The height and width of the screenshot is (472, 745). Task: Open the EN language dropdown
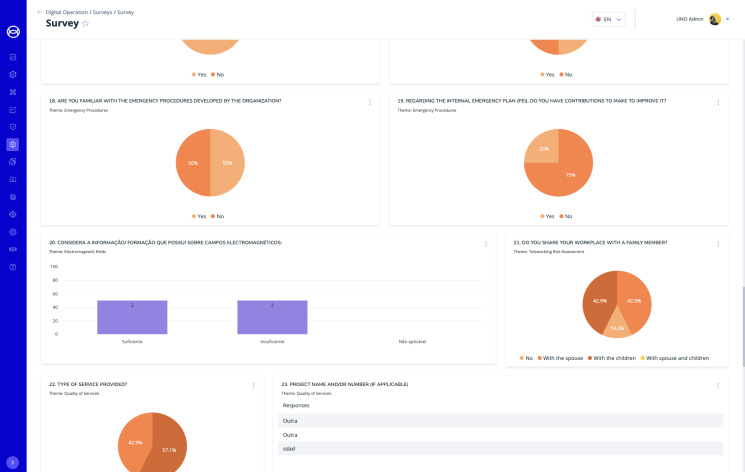click(x=608, y=19)
